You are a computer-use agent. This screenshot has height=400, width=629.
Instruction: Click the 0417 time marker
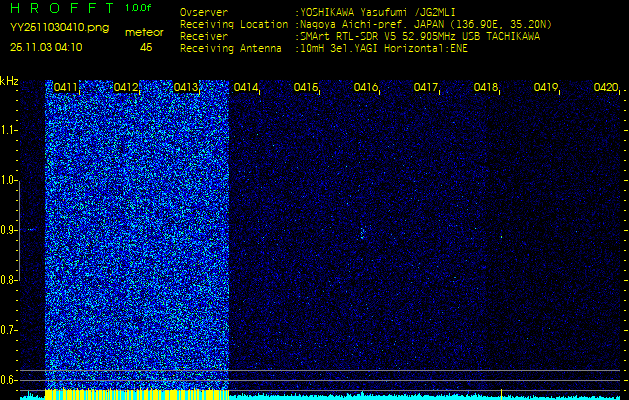(426, 87)
